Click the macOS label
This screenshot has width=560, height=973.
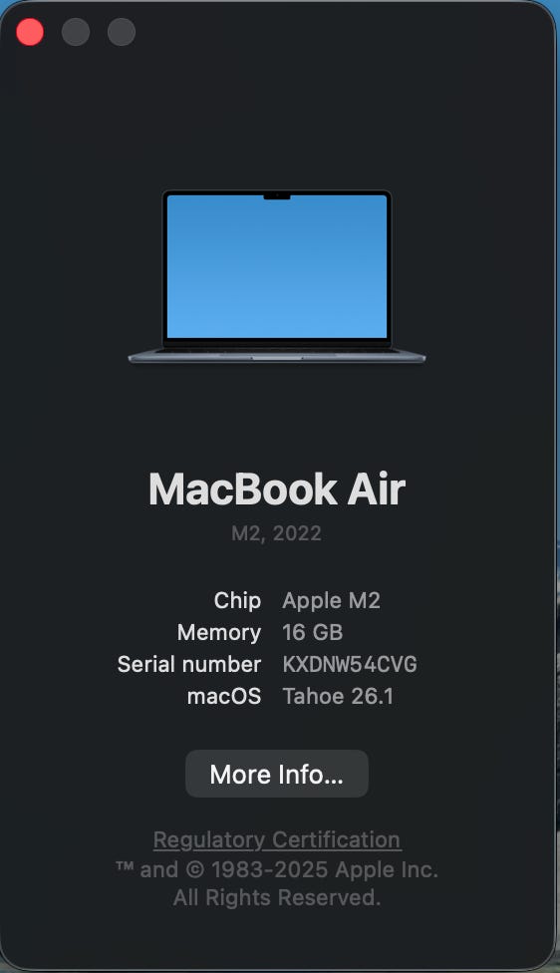coord(224,696)
